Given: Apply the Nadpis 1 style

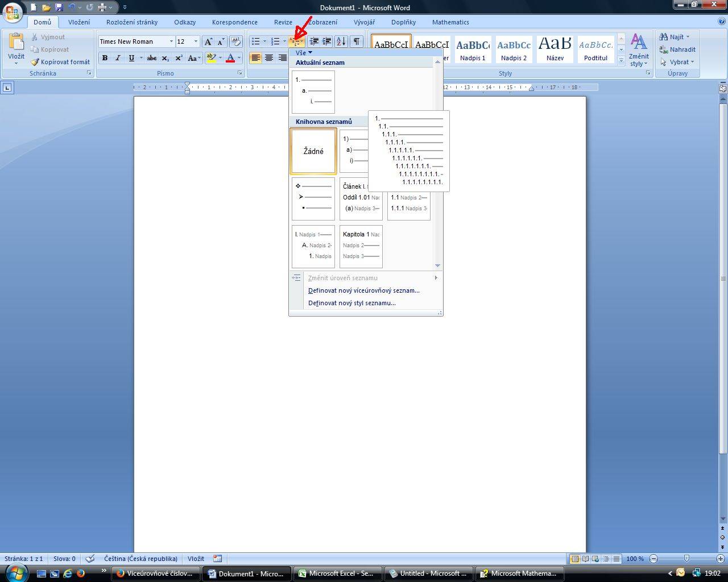Looking at the screenshot, I should [x=473, y=49].
